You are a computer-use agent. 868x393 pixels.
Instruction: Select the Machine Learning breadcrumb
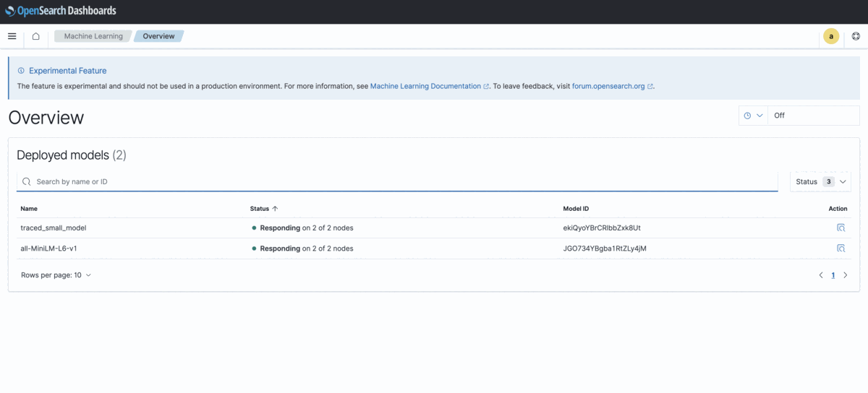pos(93,36)
